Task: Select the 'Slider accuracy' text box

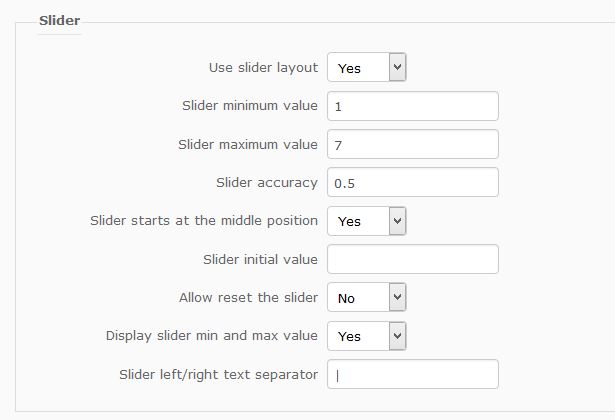Action: (x=412, y=183)
